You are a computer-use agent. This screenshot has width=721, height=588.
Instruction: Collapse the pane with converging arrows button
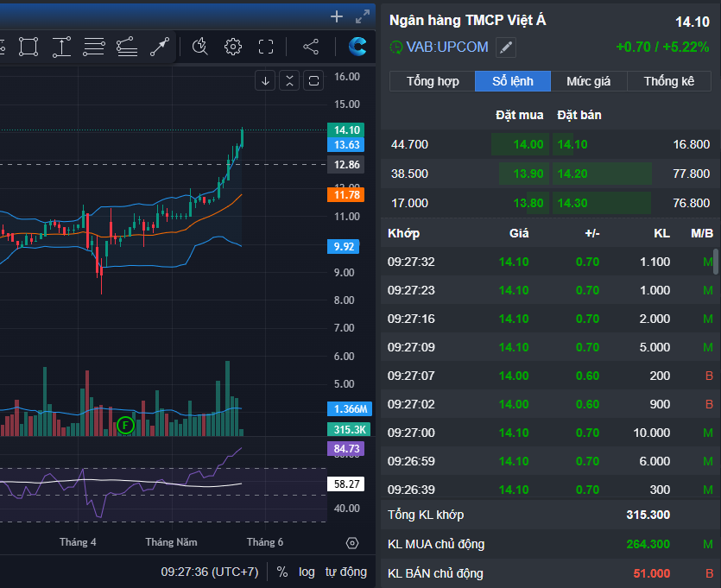(x=289, y=81)
